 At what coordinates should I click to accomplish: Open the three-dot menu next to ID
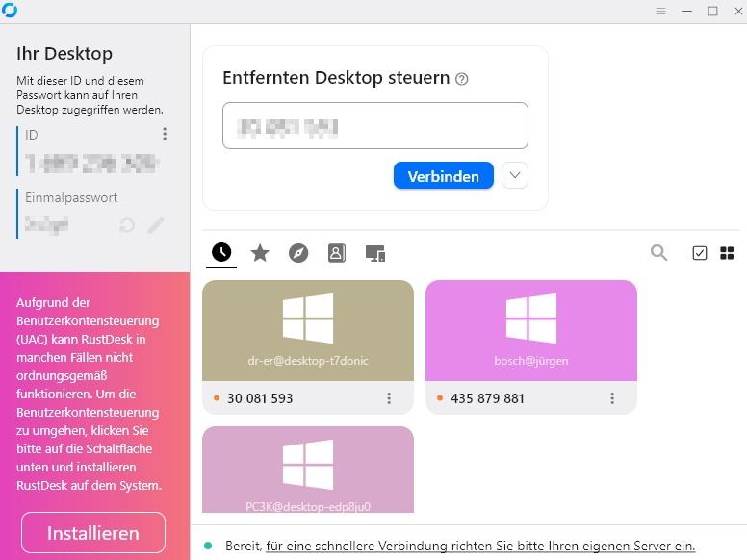tap(165, 134)
